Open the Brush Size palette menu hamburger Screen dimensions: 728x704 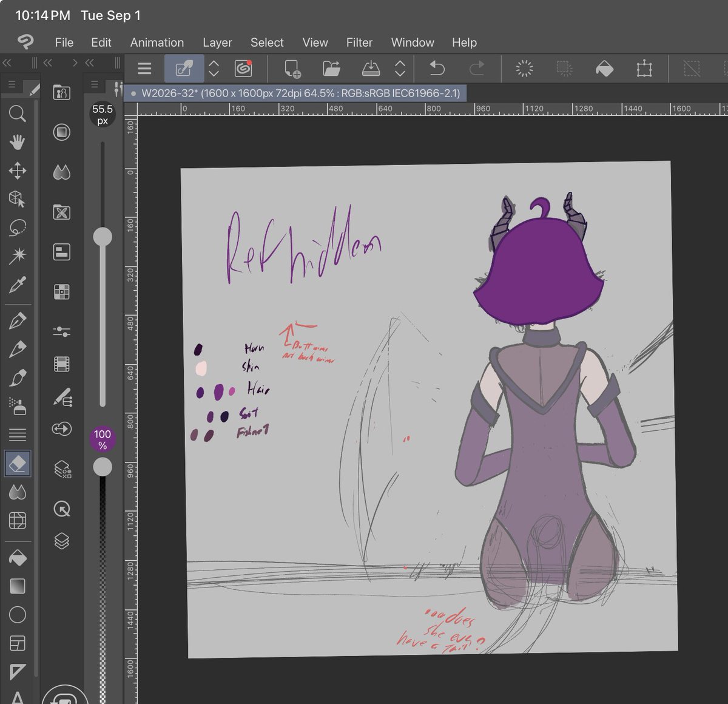click(95, 84)
